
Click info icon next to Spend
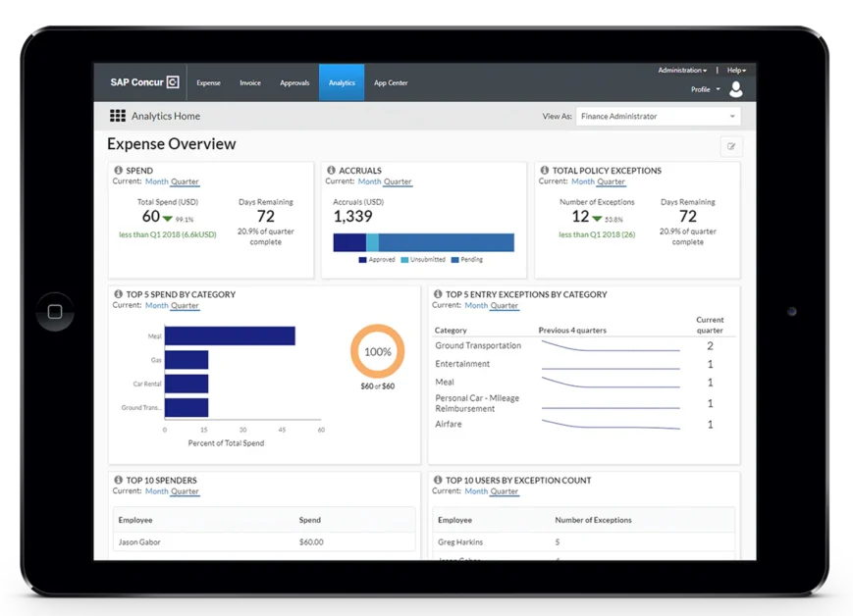point(118,171)
